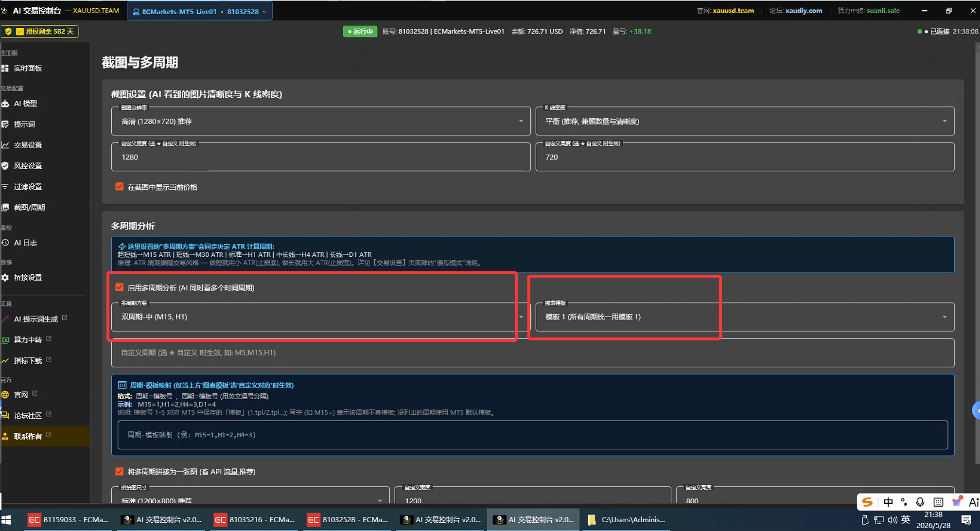
Task: Go to 交易设置 in sidebar
Action: (x=28, y=145)
